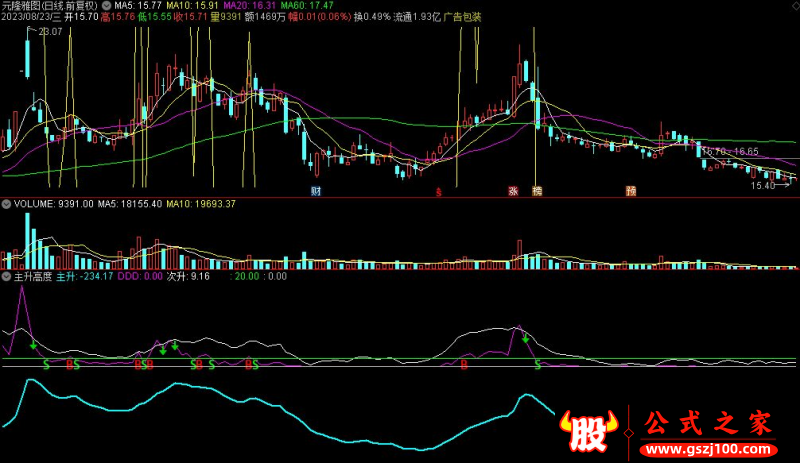Open the www.gszj100.com website link
800x463 pixels.
coord(709,450)
